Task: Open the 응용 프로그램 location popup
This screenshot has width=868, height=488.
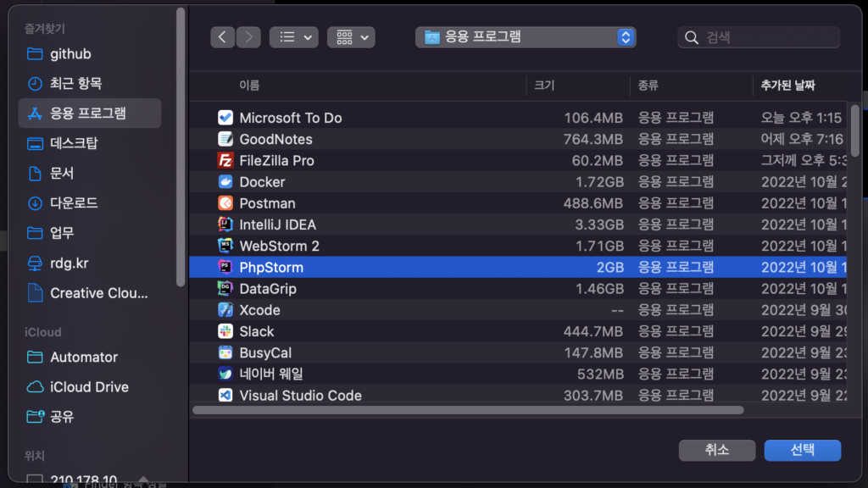Action: pos(526,37)
